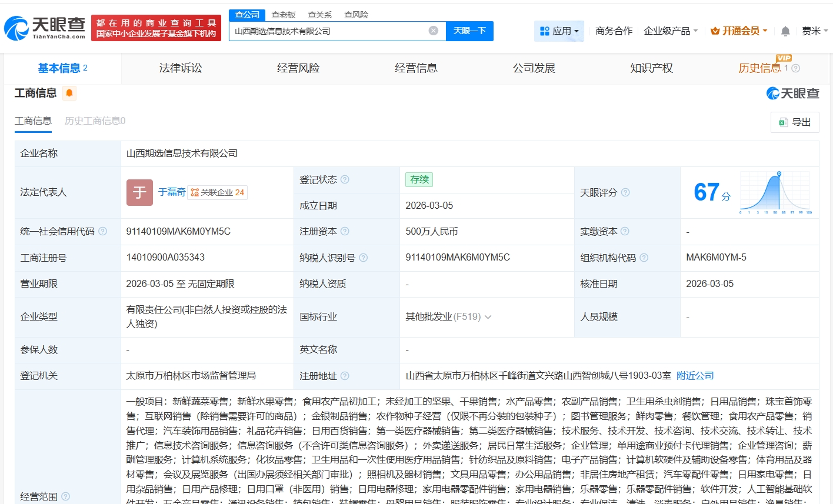Click the help icon beside 历史信息 tab

tap(796, 68)
